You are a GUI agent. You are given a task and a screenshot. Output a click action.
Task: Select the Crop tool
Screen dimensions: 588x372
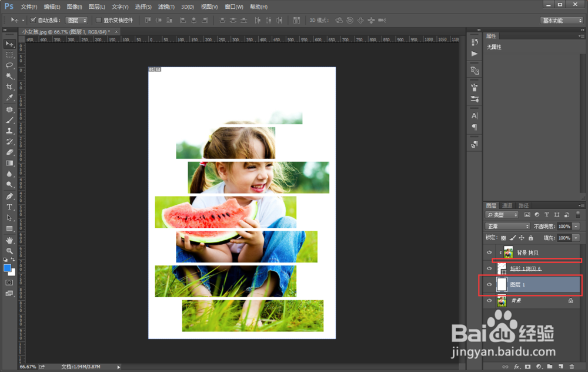click(9, 87)
